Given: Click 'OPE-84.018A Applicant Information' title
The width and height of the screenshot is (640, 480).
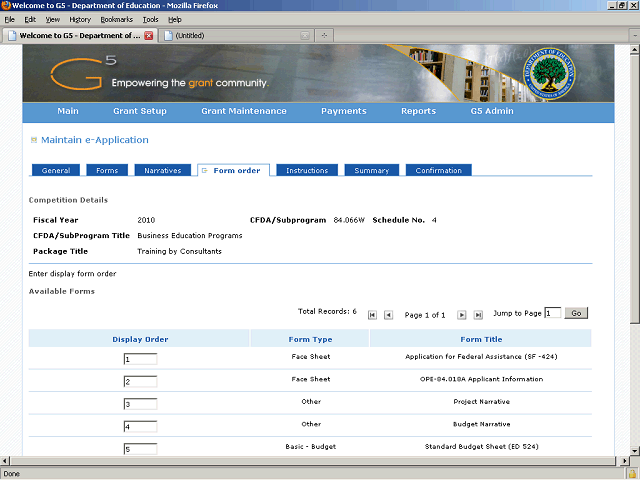Looking at the screenshot, I should pos(481,379).
